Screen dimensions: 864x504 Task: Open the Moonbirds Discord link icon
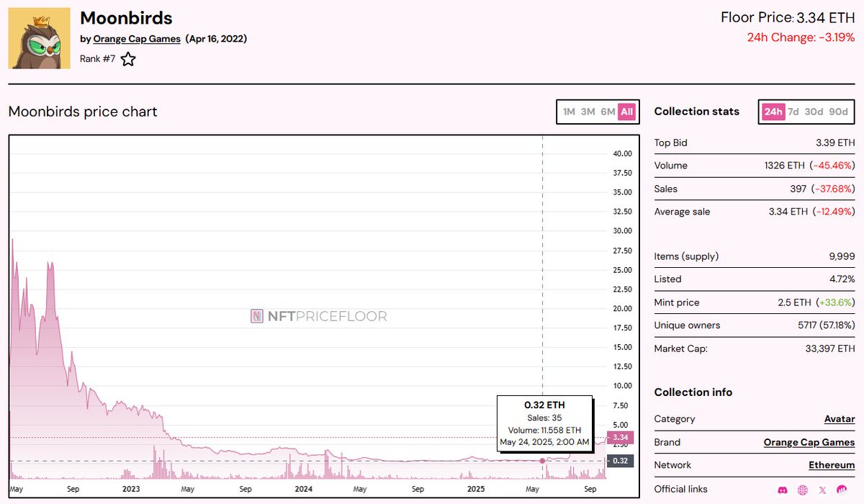(783, 490)
